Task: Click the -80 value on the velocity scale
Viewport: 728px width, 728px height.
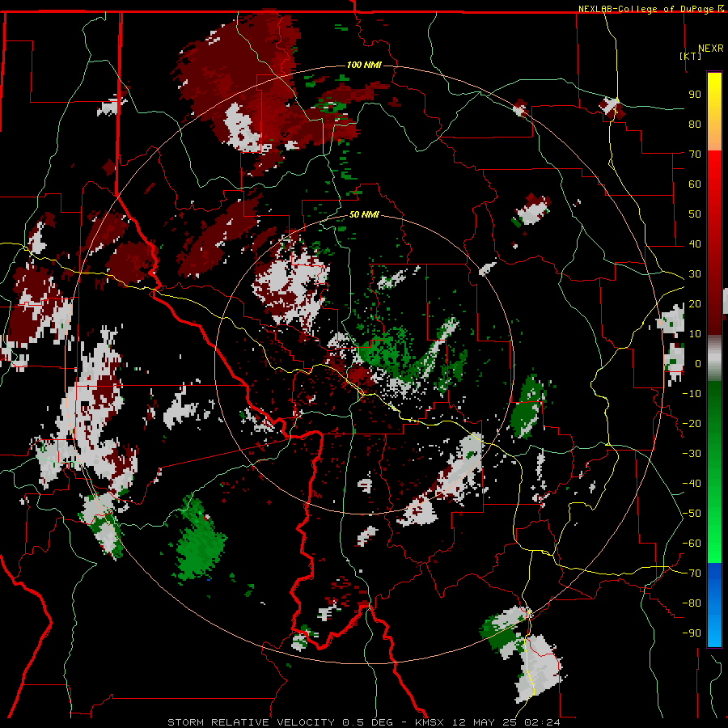Action: pyautogui.click(x=692, y=603)
